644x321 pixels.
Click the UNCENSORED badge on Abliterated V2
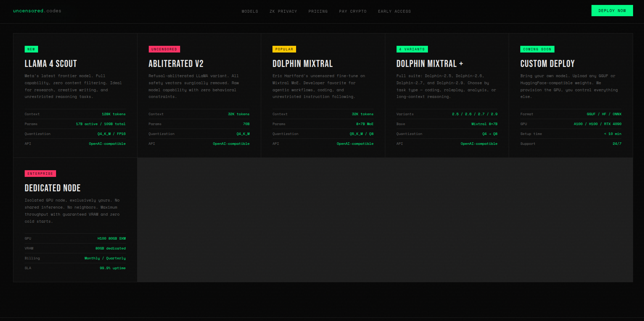tap(164, 49)
